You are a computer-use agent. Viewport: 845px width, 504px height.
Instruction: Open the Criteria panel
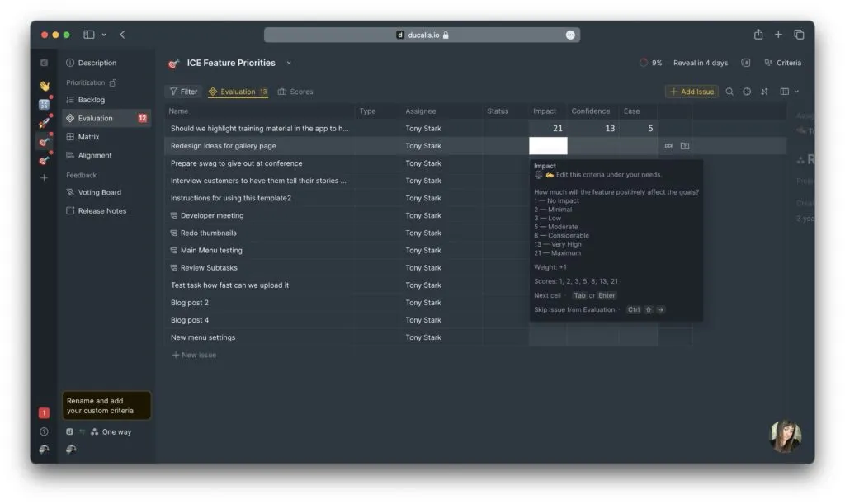pyautogui.click(x=785, y=63)
